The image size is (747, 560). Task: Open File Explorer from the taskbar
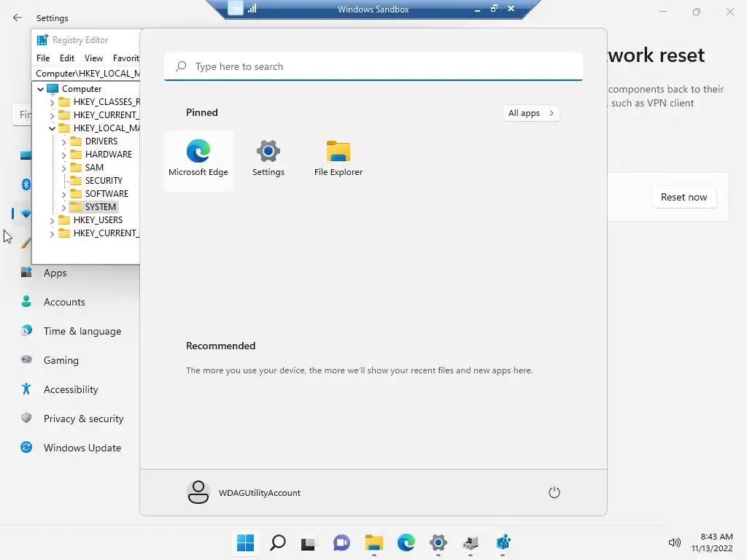pyautogui.click(x=374, y=542)
